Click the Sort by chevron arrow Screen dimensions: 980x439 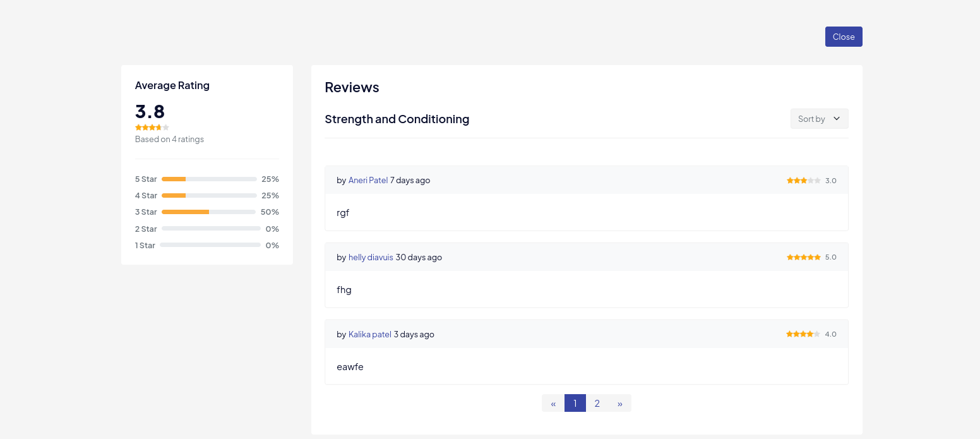837,119
